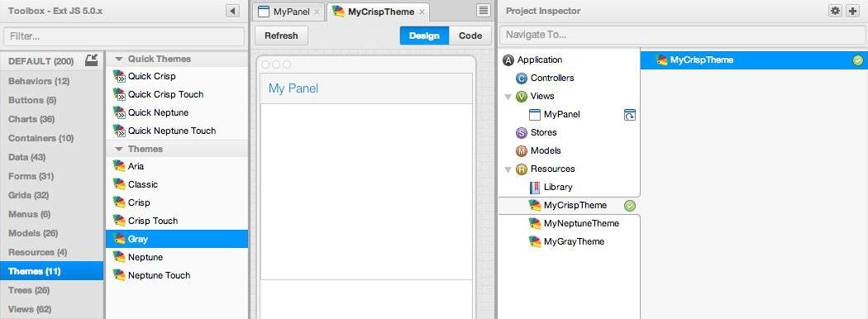The image size is (868, 319).
Task: Collapse the Themes group header
Action: pyautogui.click(x=118, y=149)
